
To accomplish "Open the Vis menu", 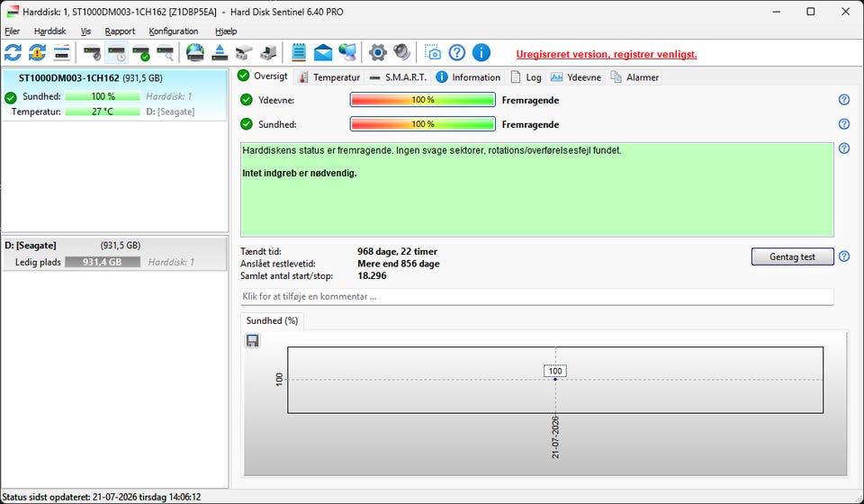I will coord(85,31).
